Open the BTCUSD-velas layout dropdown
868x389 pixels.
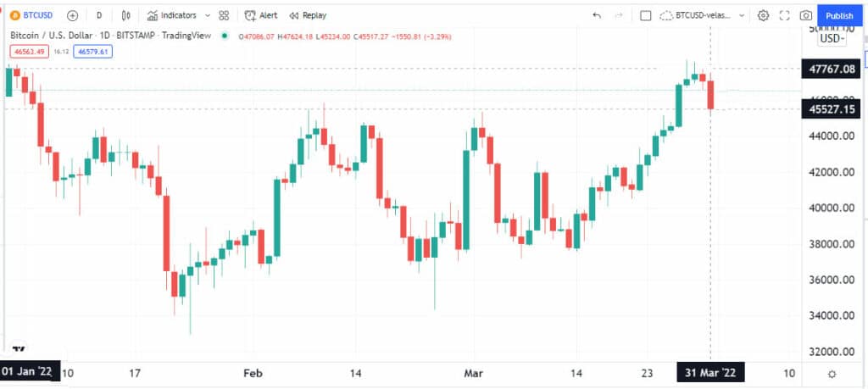click(703, 15)
